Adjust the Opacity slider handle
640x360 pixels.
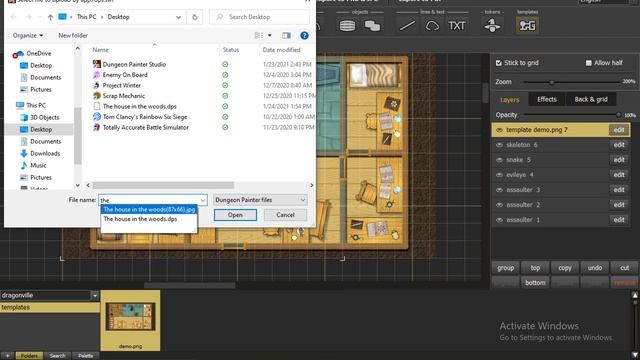pos(618,115)
